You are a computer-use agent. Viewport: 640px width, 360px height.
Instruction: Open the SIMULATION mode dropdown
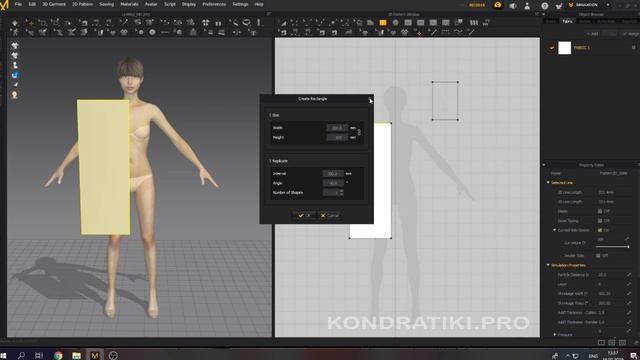click(x=608, y=5)
